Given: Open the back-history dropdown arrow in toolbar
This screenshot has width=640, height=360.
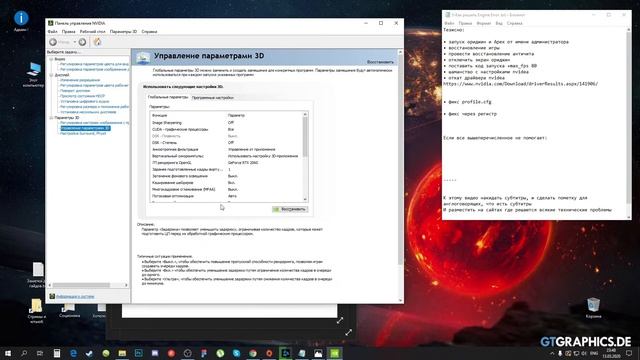Looking at the screenshot, I should click(75, 42).
